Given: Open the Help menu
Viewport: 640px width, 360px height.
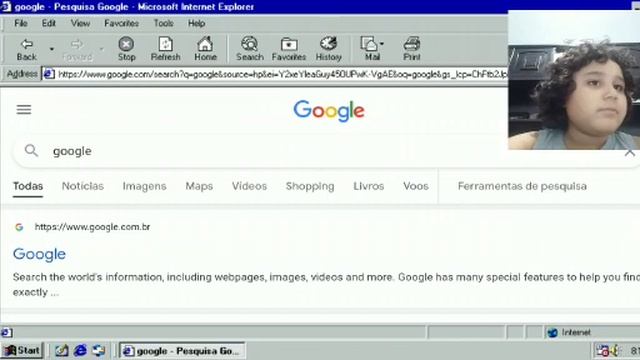Looking at the screenshot, I should point(196,23).
